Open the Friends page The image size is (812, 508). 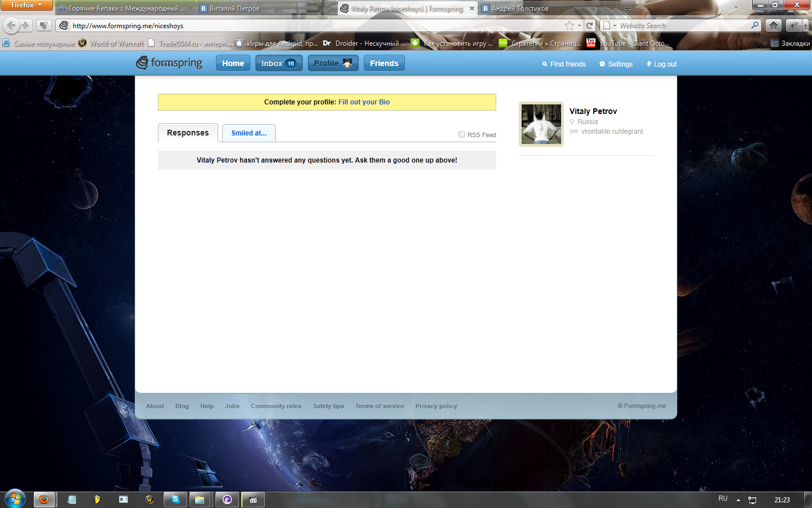384,63
